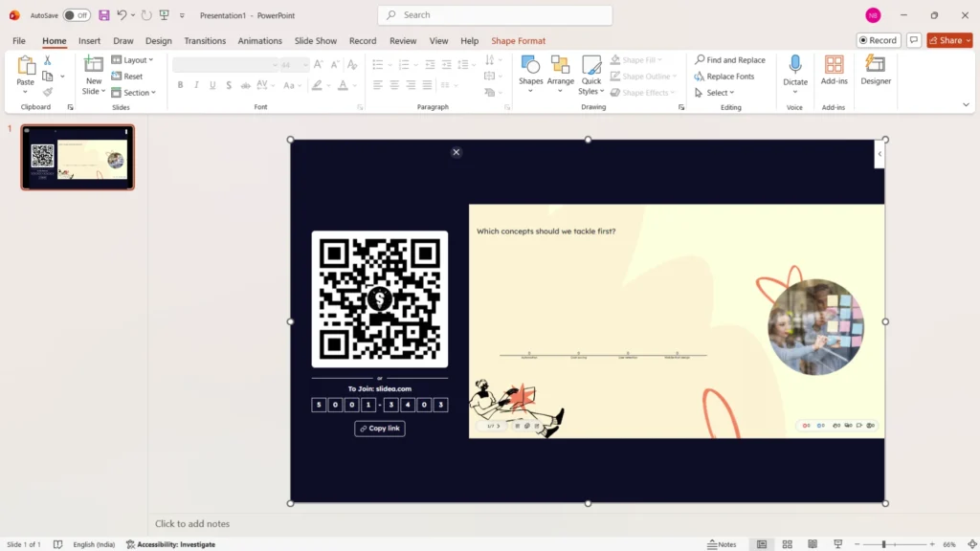
Task: Click the Undo arrow icon
Action: coord(122,15)
